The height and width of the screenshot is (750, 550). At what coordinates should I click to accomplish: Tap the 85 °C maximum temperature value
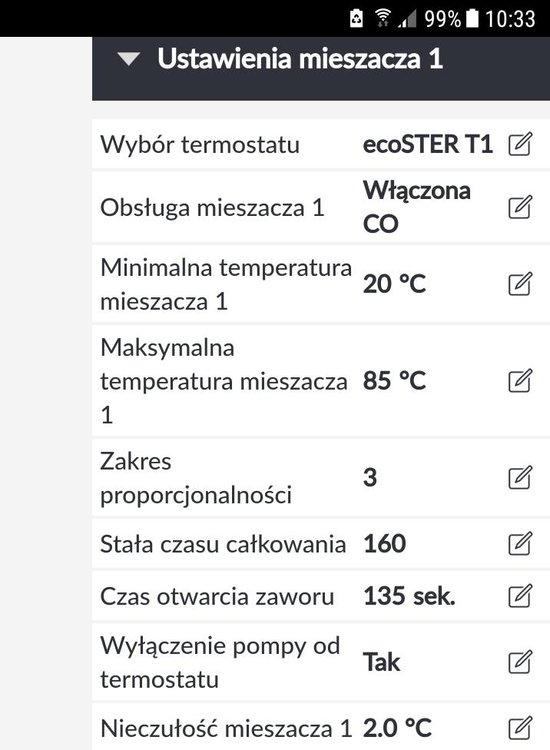point(394,381)
